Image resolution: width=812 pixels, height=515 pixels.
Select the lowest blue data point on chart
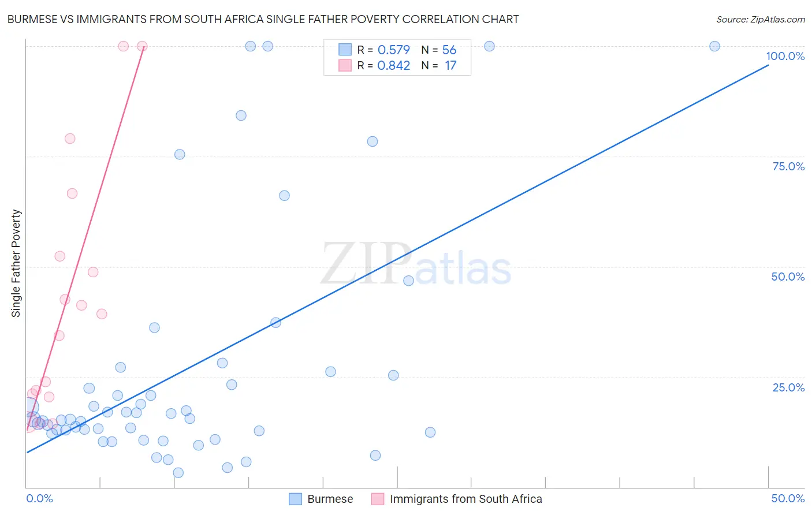click(x=178, y=473)
